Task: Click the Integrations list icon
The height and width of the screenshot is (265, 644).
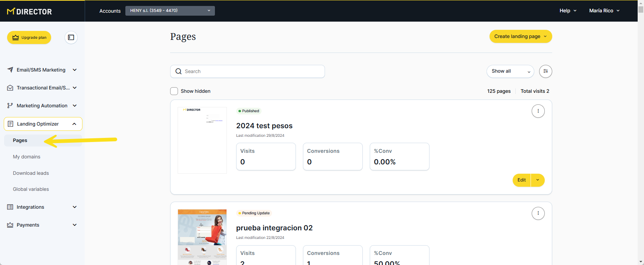Action: pyautogui.click(x=10, y=207)
